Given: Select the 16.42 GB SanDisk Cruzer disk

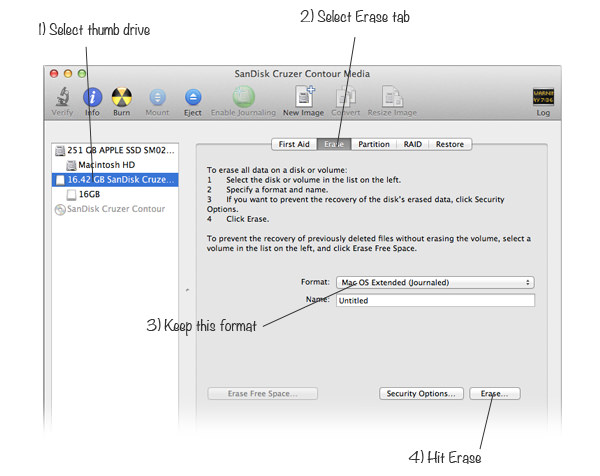Looking at the screenshot, I should [x=115, y=179].
